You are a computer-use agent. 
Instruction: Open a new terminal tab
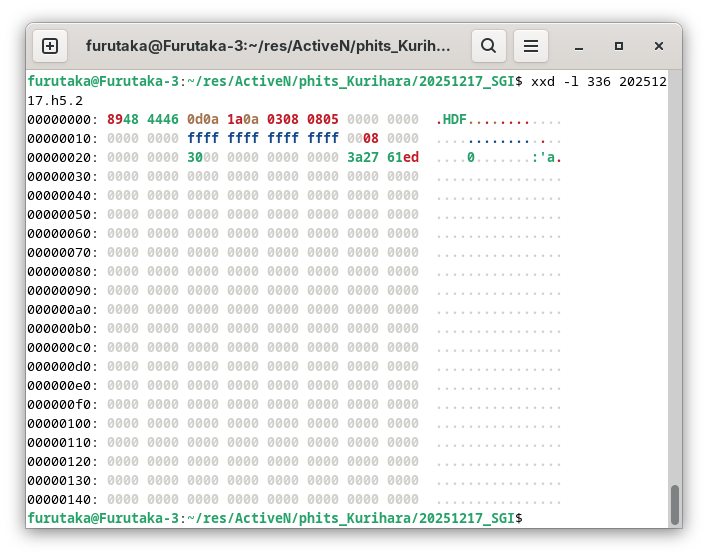(x=50, y=46)
